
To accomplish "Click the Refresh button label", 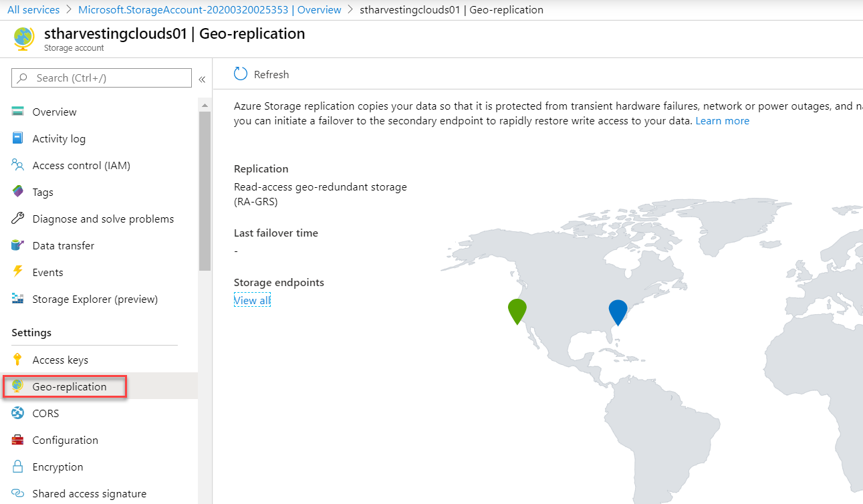I will pyautogui.click(x=271, y=74).
